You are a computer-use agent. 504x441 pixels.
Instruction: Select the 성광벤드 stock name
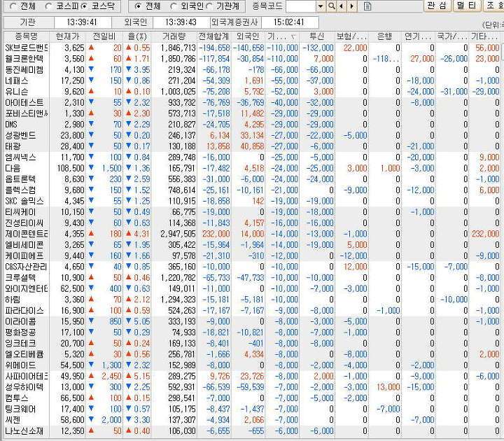(20, 135)
